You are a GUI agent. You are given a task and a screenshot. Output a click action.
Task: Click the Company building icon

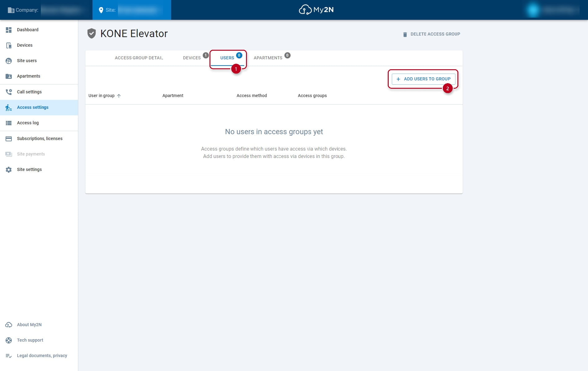coord(11,10)
